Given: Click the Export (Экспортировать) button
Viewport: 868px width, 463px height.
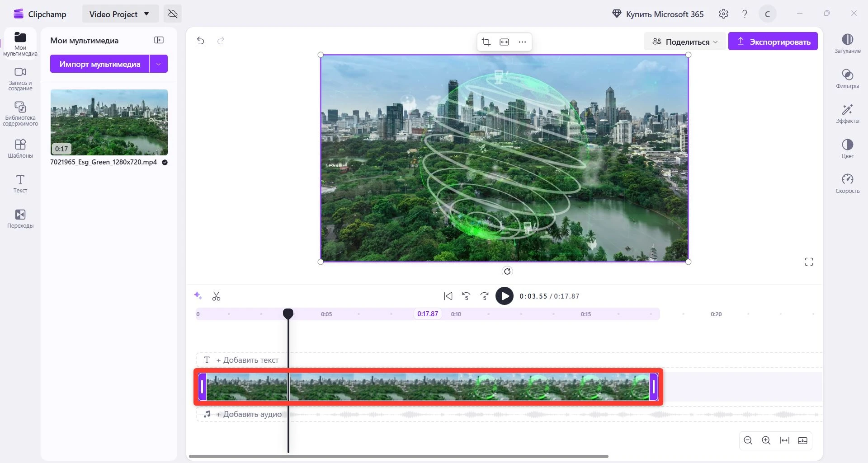Looking at the screenshot, I should coord(773,42).
